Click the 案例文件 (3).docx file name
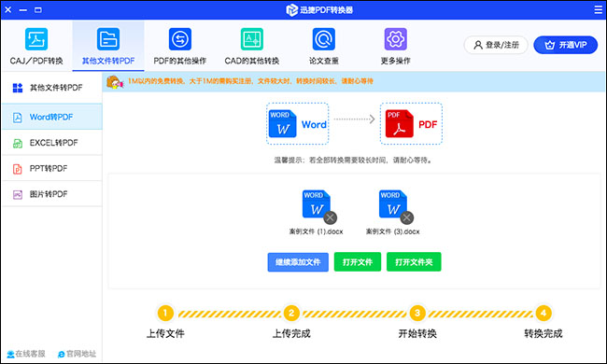Screen dimensions: 607x364 (392, 231)
